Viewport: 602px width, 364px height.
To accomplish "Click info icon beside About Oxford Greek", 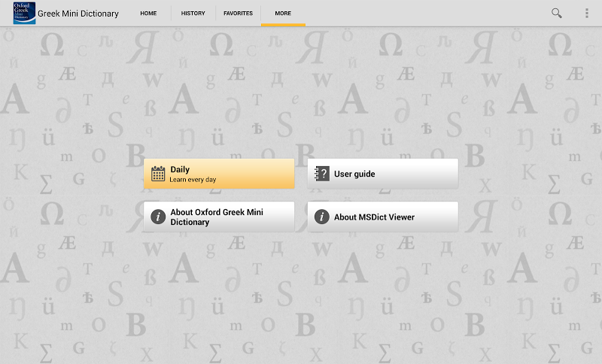I will click(x=158, y=217).
